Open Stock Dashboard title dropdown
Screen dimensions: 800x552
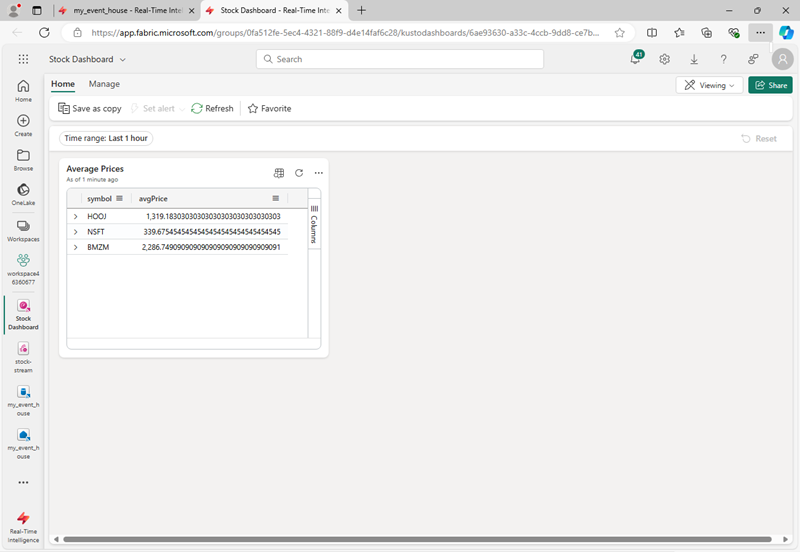[122, 60]
